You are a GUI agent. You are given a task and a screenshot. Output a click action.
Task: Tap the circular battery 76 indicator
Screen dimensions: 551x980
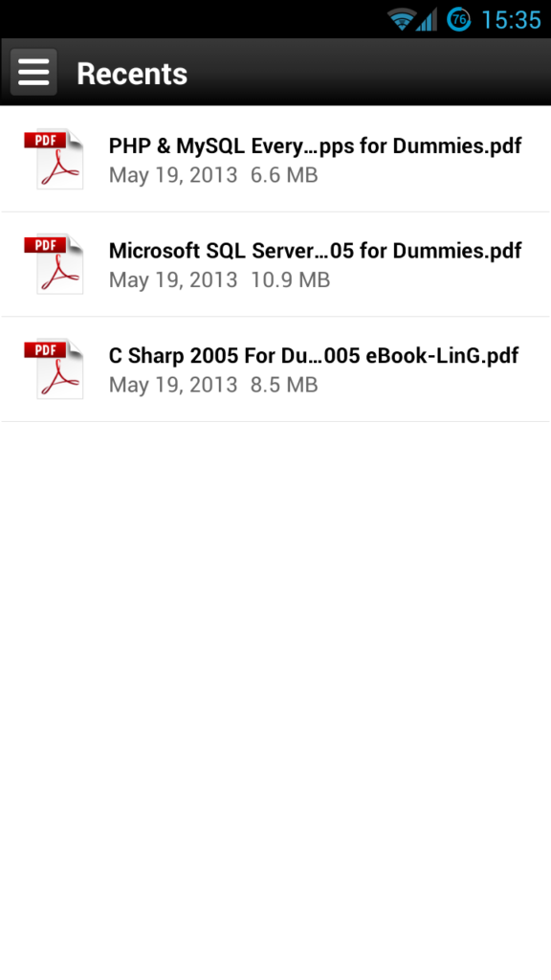[458, 19]
